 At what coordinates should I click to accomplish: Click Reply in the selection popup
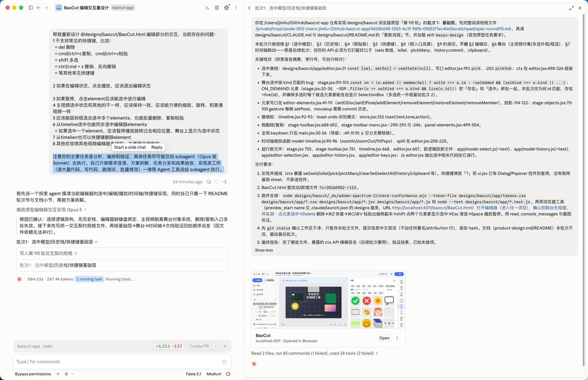pos(157,147)
